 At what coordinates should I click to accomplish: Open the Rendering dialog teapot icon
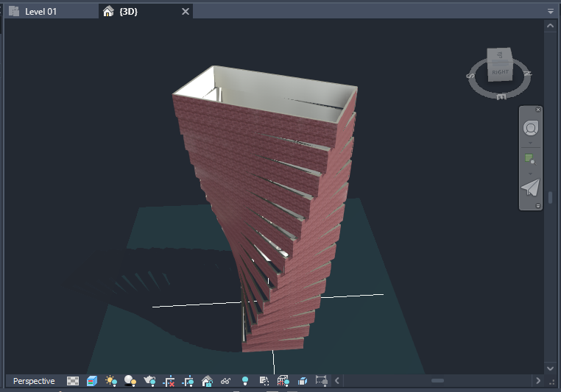(x=149, y=381)
